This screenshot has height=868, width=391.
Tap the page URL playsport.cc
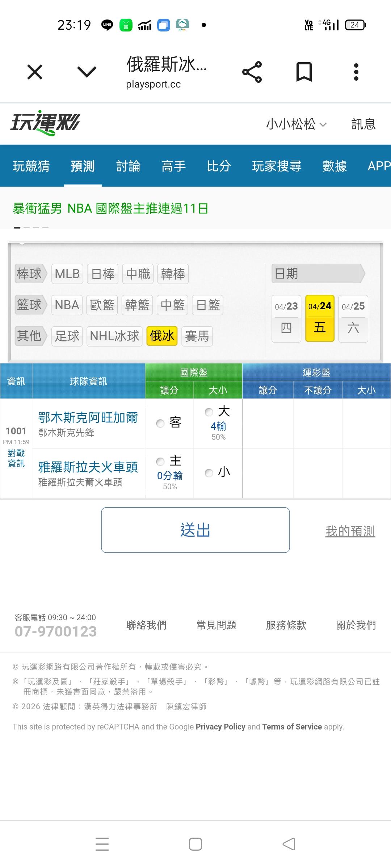(x=153, y=84)
